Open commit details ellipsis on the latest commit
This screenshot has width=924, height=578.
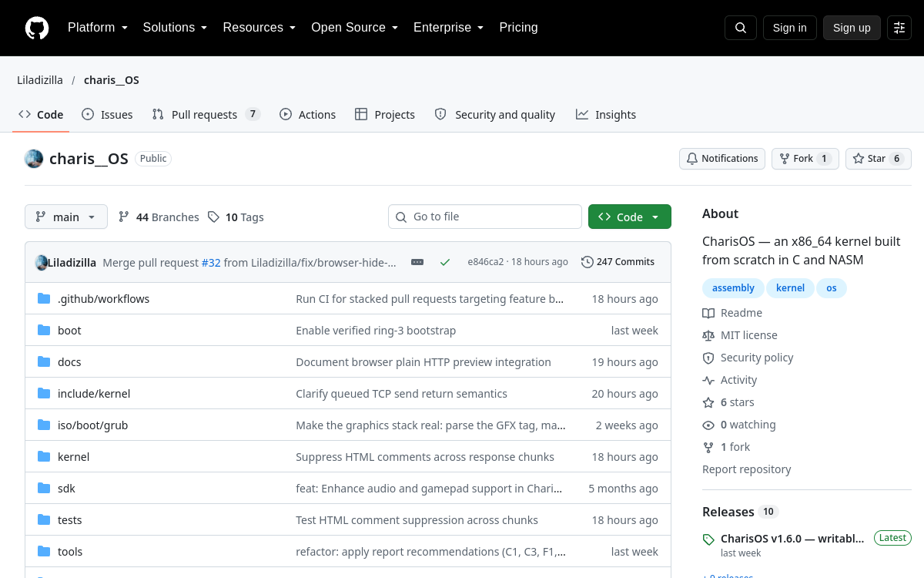point(417,262)
